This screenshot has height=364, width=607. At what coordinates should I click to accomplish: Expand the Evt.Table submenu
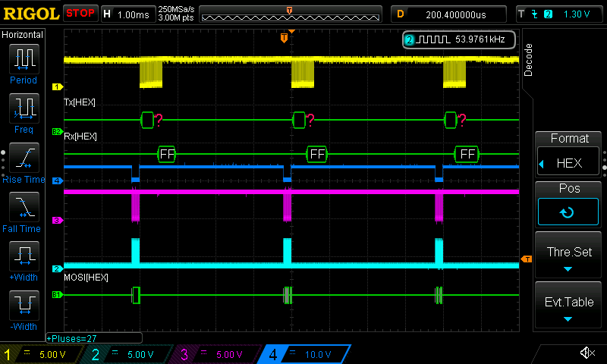[568, 306]
